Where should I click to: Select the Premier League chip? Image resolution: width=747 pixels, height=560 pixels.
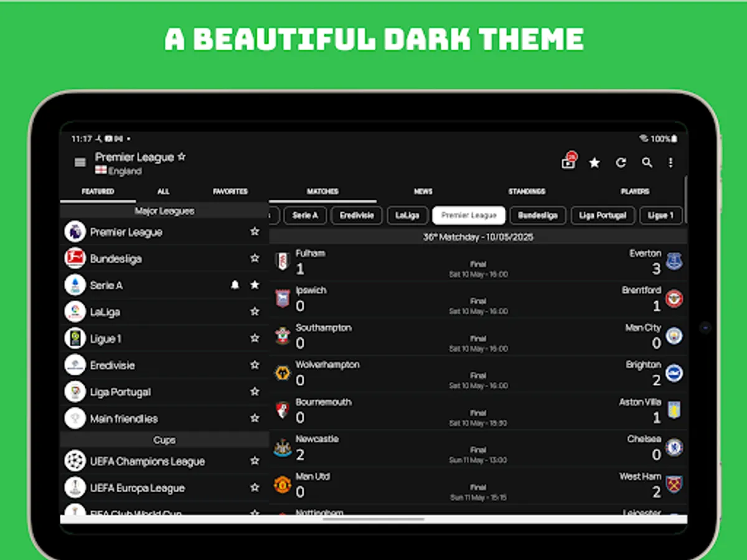tap(469, 215)
